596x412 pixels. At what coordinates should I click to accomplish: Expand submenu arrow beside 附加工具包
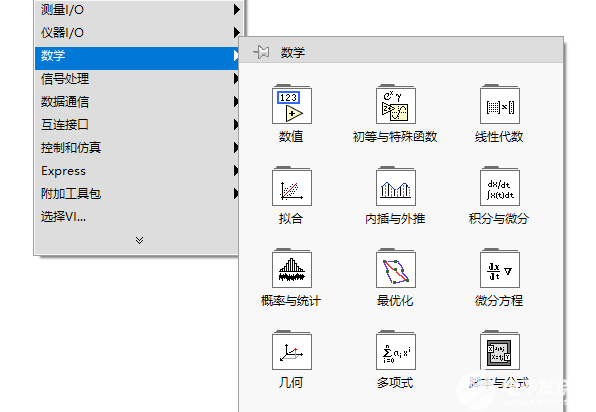[x=236, y=193]
